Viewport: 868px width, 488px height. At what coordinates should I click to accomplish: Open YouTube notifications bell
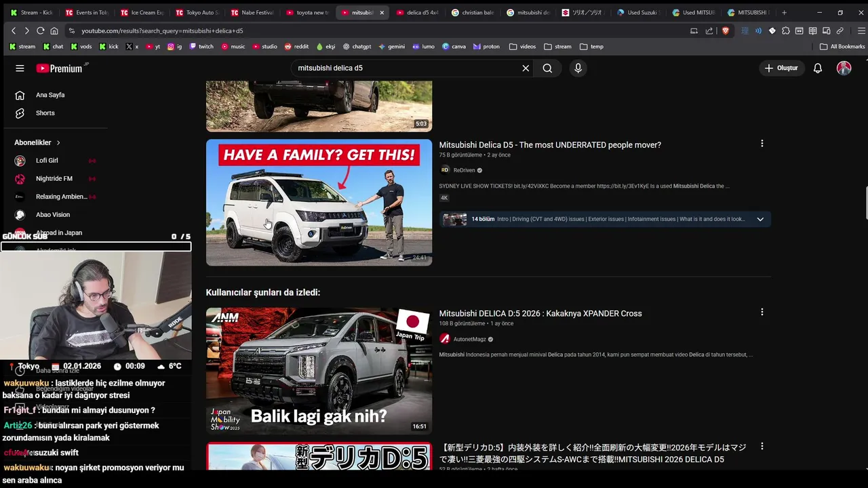(x=818, y=68)
